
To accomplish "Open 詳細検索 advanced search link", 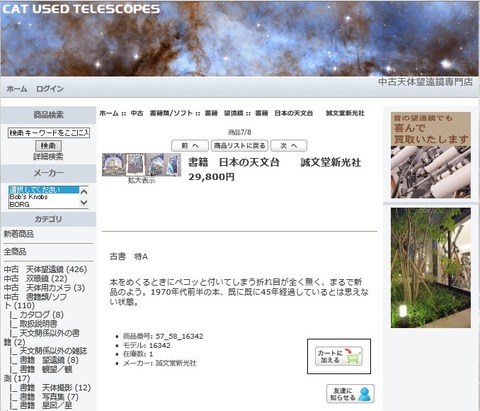I will point(48,157).
